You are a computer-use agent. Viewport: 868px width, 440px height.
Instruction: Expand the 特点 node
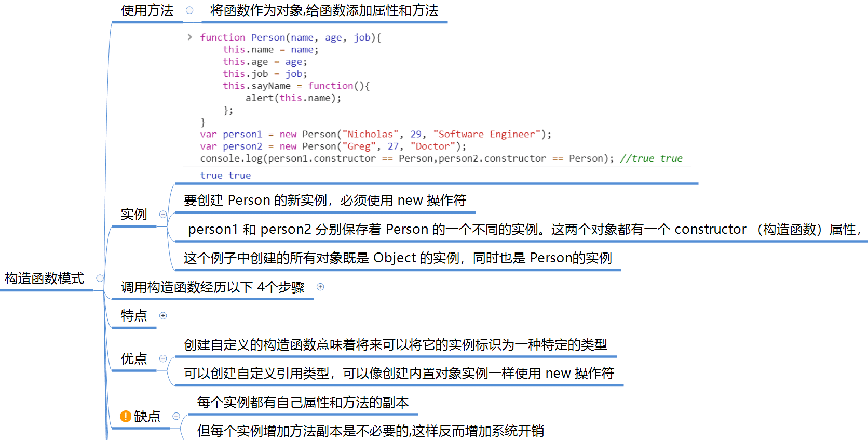coord(163,316)
